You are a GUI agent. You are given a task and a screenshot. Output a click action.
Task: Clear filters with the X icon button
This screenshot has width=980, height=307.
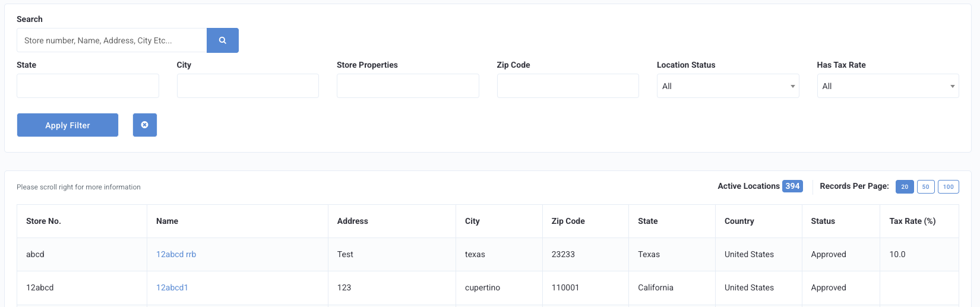coord(145,125)
